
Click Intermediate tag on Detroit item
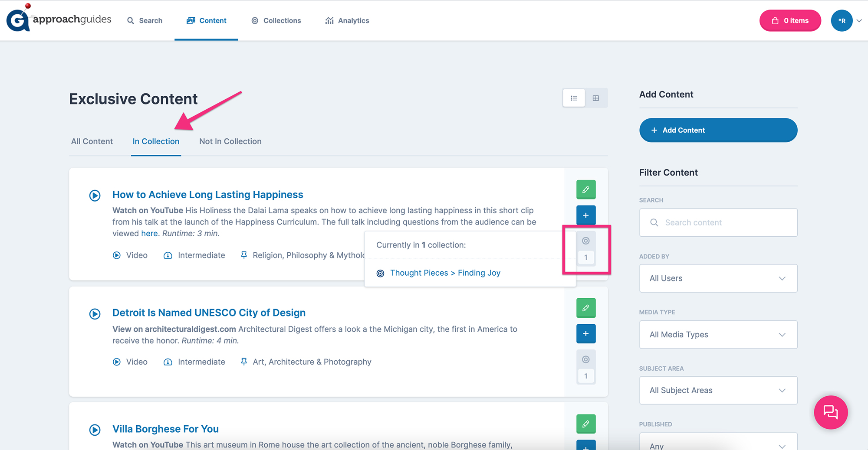click(x=194, y=362)
